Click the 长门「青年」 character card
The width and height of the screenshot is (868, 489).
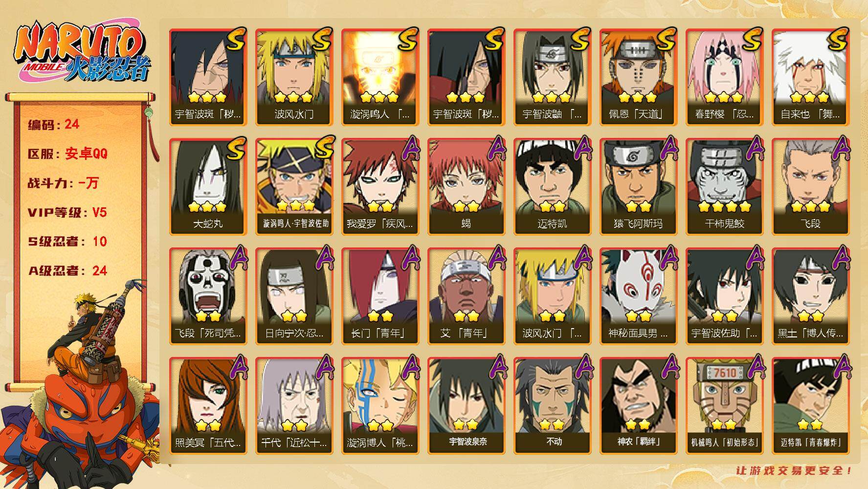(x=380, y=296)
